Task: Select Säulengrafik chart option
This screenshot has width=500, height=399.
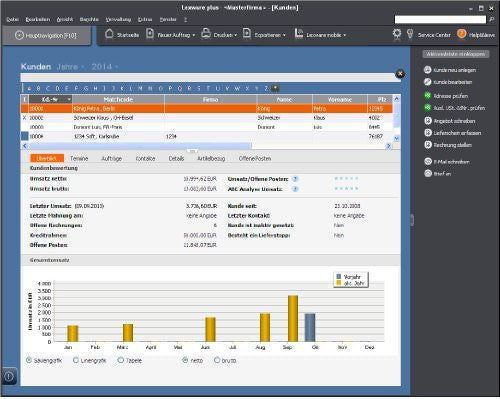Action: click(29, 360)
